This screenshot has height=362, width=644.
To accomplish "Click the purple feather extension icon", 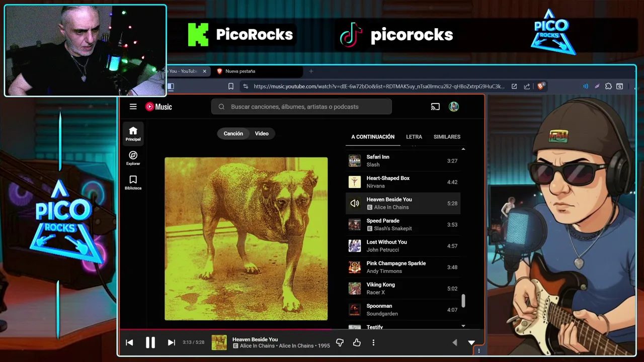I will click(597, 86).
